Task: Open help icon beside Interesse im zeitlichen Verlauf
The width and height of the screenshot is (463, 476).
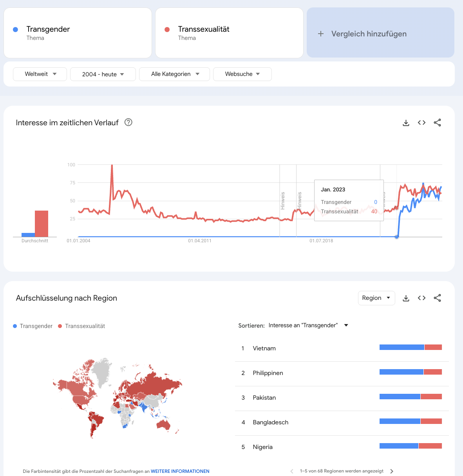Action: pos(128,123)
